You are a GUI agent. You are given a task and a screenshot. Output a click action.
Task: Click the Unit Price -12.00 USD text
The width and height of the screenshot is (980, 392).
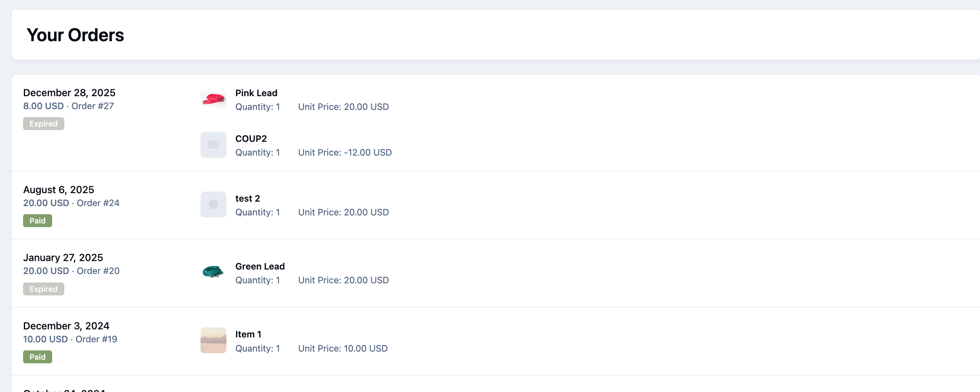tap(345, 152)
